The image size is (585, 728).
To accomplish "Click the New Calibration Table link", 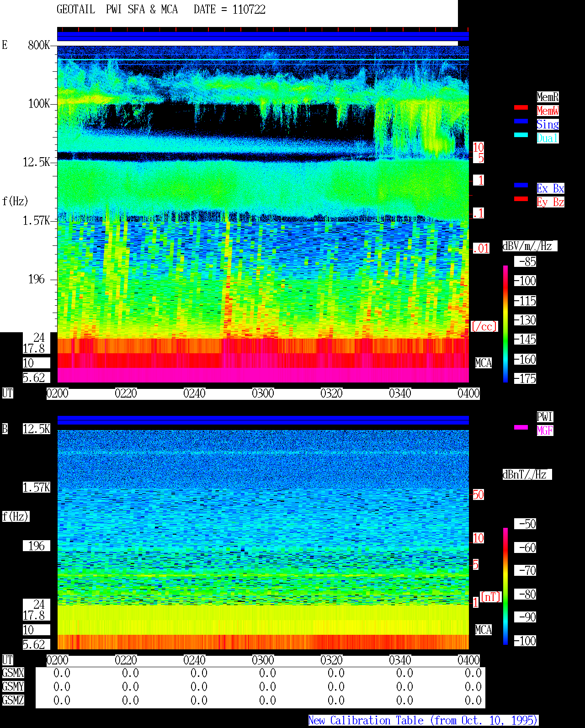I will [x=423, y=721].
